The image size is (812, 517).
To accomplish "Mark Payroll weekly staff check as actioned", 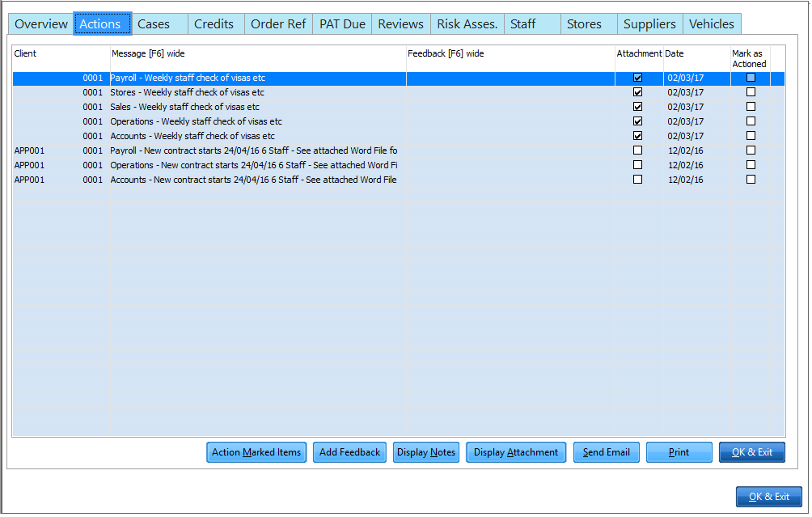I will pyautogui.click(x=751, y=78).
